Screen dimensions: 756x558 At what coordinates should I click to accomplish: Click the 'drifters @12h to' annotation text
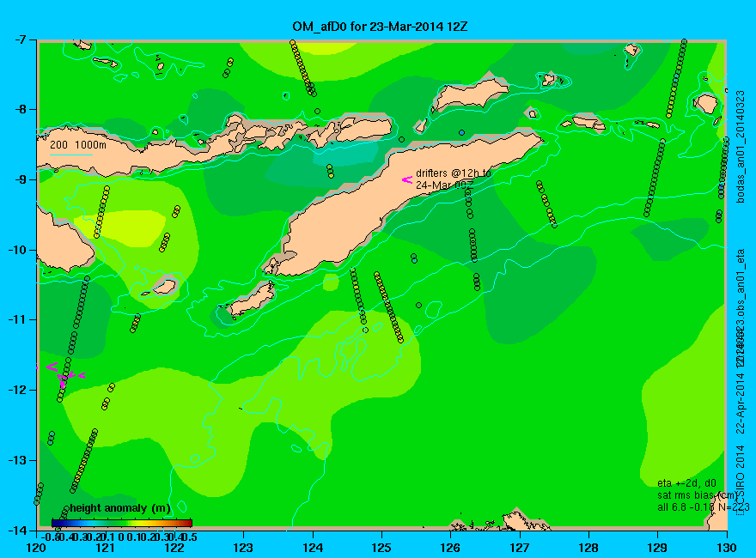tap(454, 173)
